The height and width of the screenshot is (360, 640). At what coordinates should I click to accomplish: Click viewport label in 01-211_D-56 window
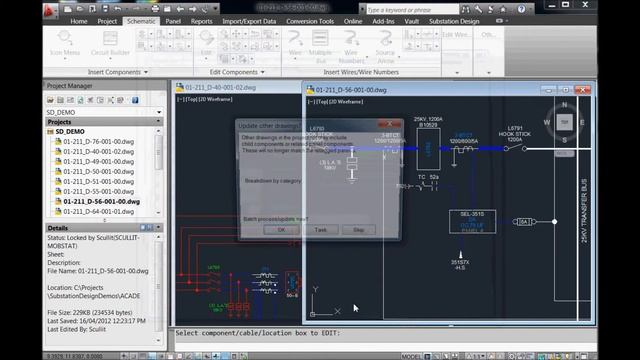click(335, 102)
